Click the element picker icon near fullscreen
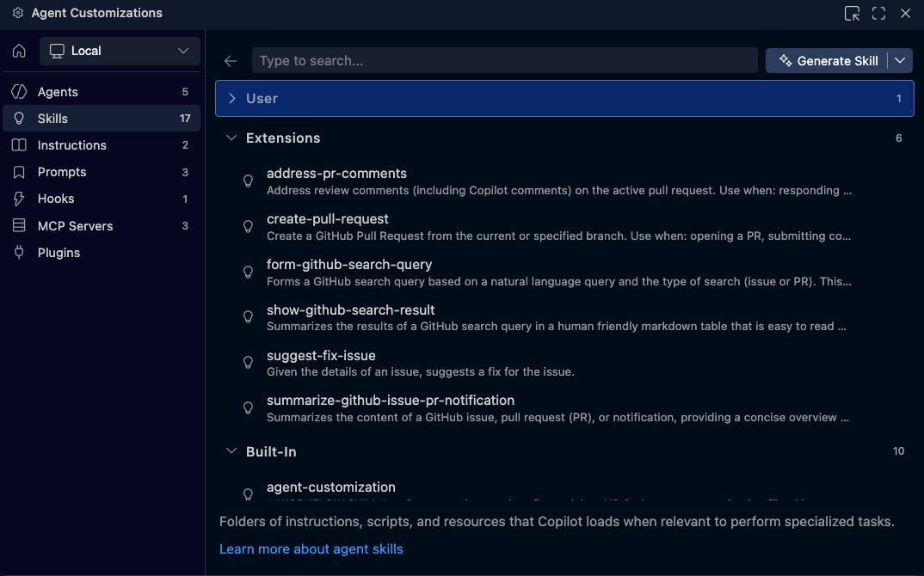 (852, 13)
